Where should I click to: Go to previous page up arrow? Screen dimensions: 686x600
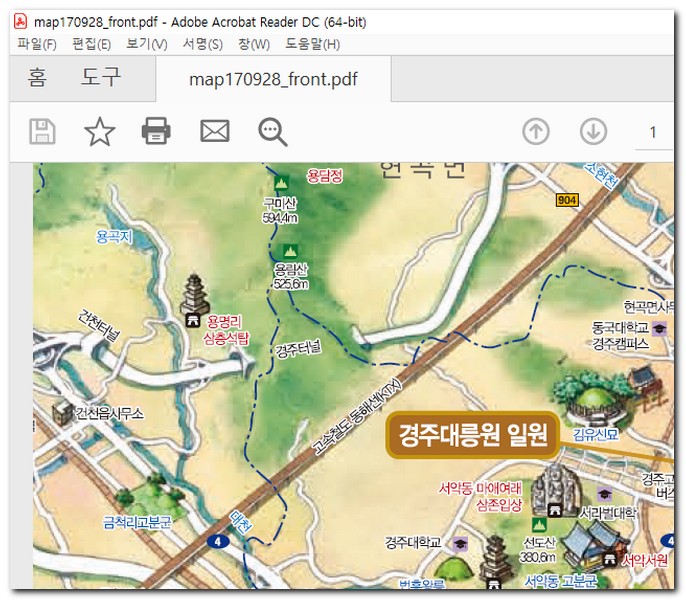pos(537,131)
